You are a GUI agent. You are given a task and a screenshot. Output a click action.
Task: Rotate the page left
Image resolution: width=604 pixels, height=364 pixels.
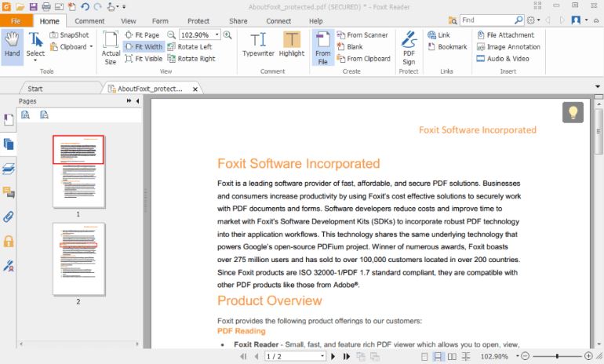coord(190,47)
